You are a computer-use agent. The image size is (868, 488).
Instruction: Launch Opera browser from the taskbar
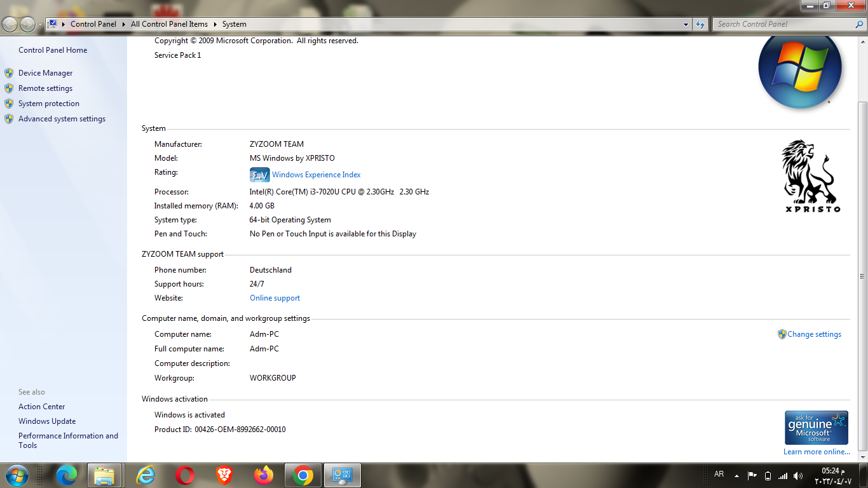[185, 475]
